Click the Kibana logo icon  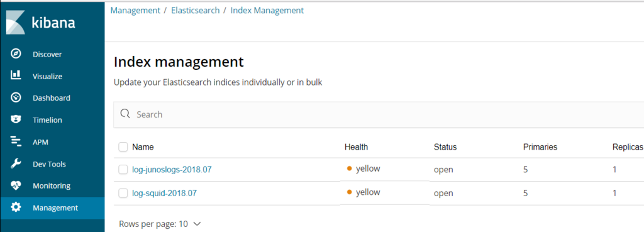click(16, 23)
